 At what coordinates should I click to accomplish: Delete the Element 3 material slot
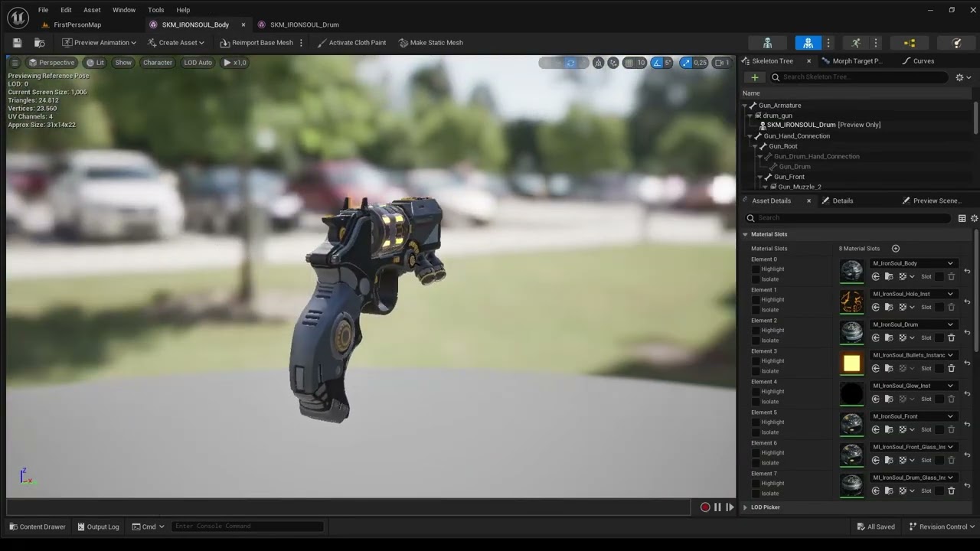click(951, 368)
